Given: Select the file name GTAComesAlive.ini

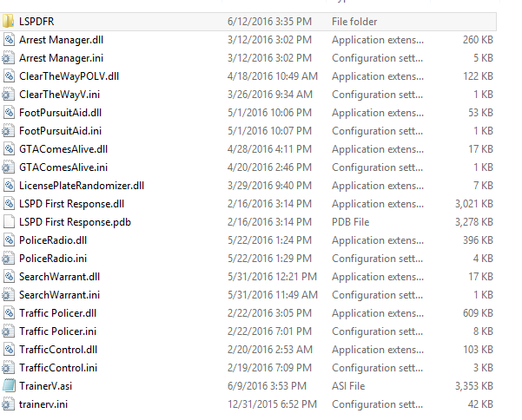Looking at the screenshot, I should 63,167.
